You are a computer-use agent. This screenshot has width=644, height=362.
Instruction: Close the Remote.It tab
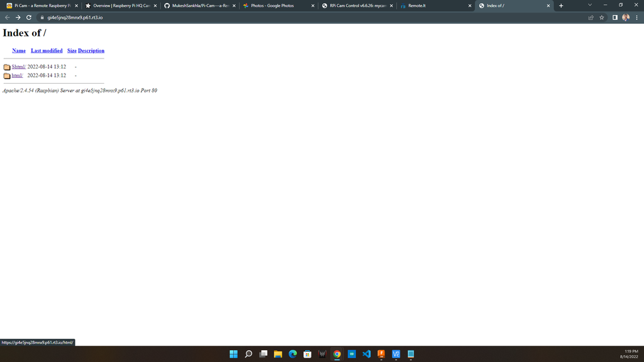(470, 6)
